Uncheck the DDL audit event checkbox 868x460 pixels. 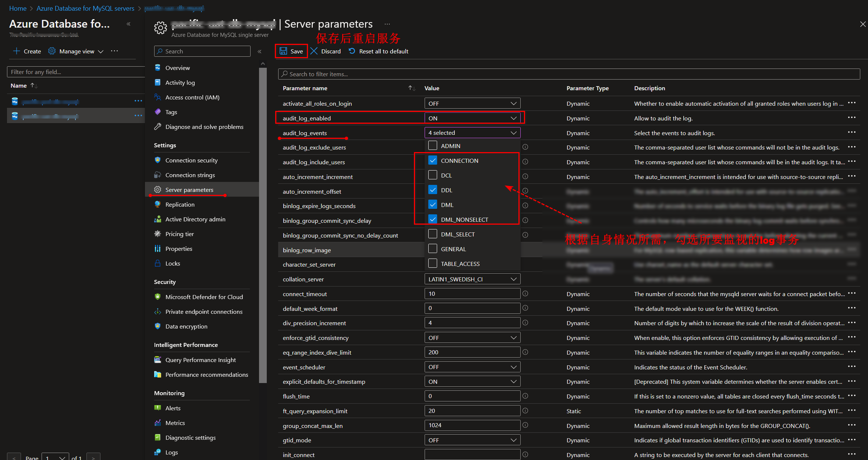coord(433,190)
